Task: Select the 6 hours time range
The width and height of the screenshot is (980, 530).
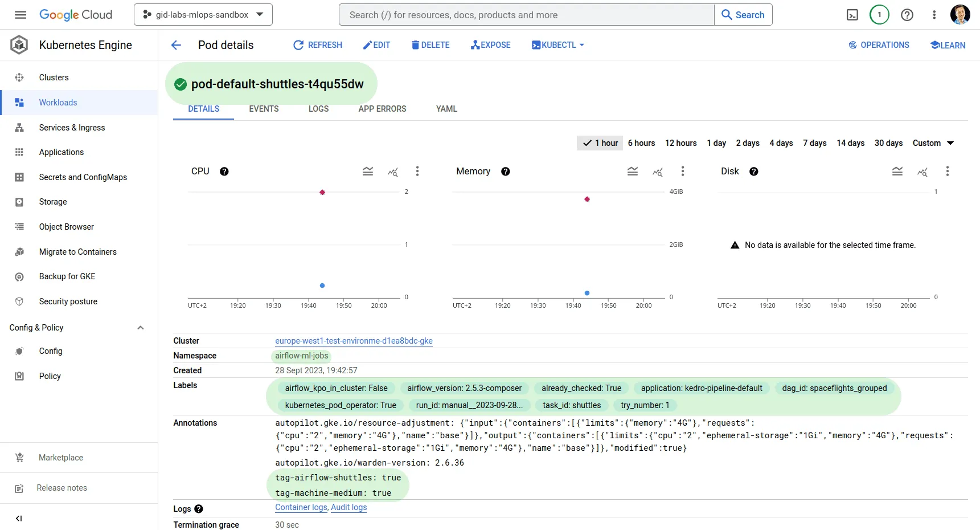Action: (x=641, y=143)
